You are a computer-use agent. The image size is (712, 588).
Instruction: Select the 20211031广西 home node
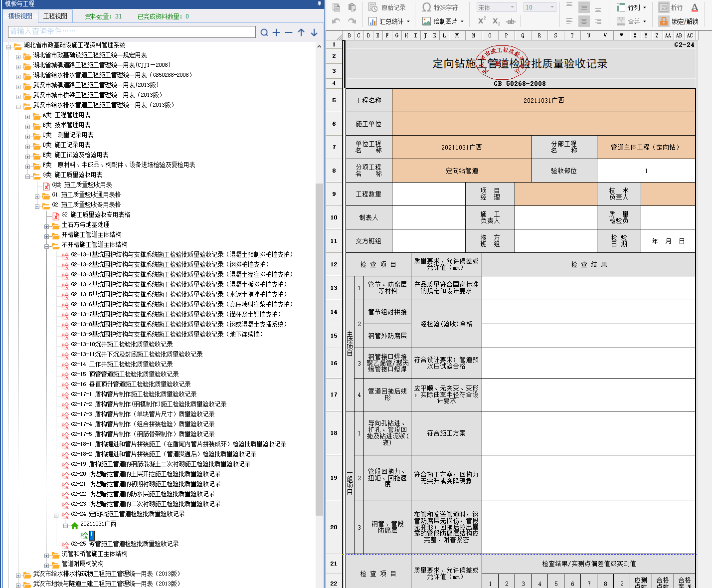pyautogui.click(x=98, y=524)
